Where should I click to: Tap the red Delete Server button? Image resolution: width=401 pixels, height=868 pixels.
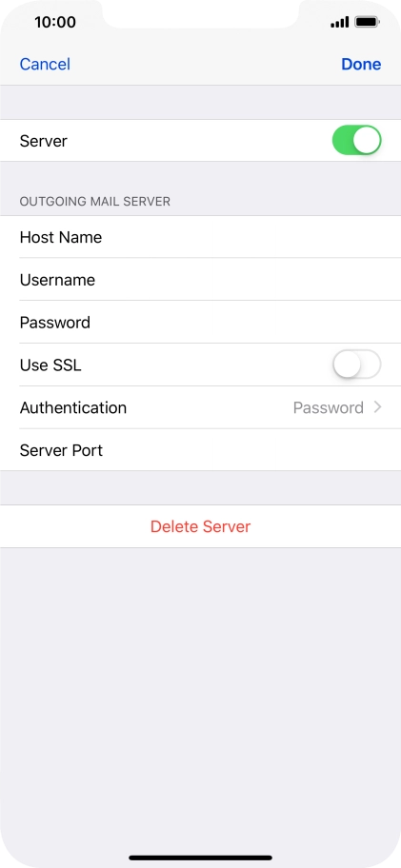200,526
